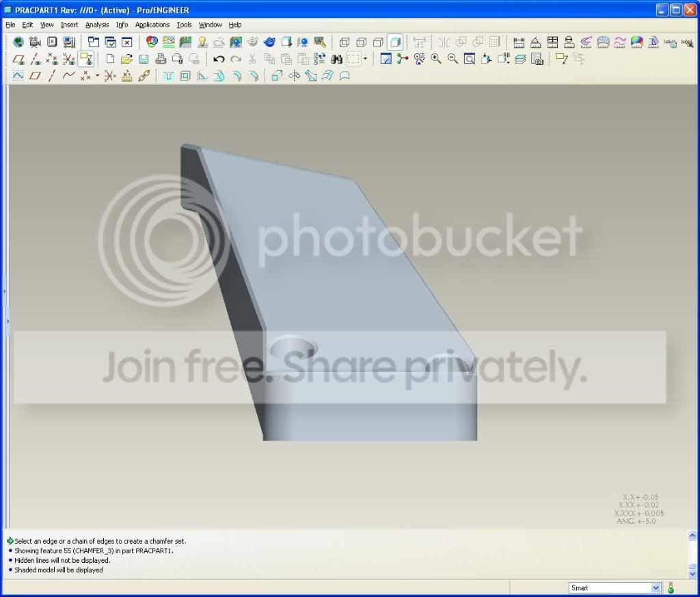
Task: Toggle Shading display mode
Action: [395, 42]
